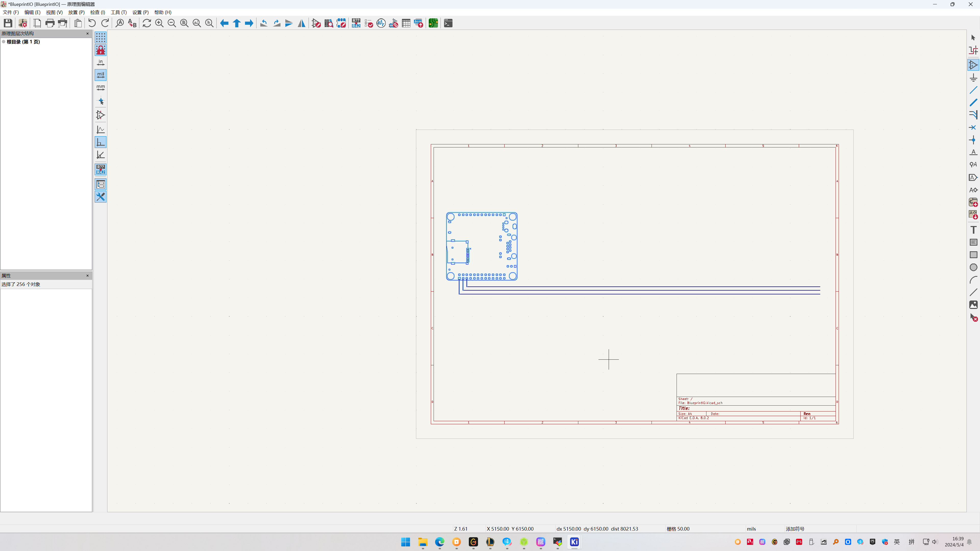Switch units to mils
This screenshot has width=980, height=551.
[x=101, y=75]
